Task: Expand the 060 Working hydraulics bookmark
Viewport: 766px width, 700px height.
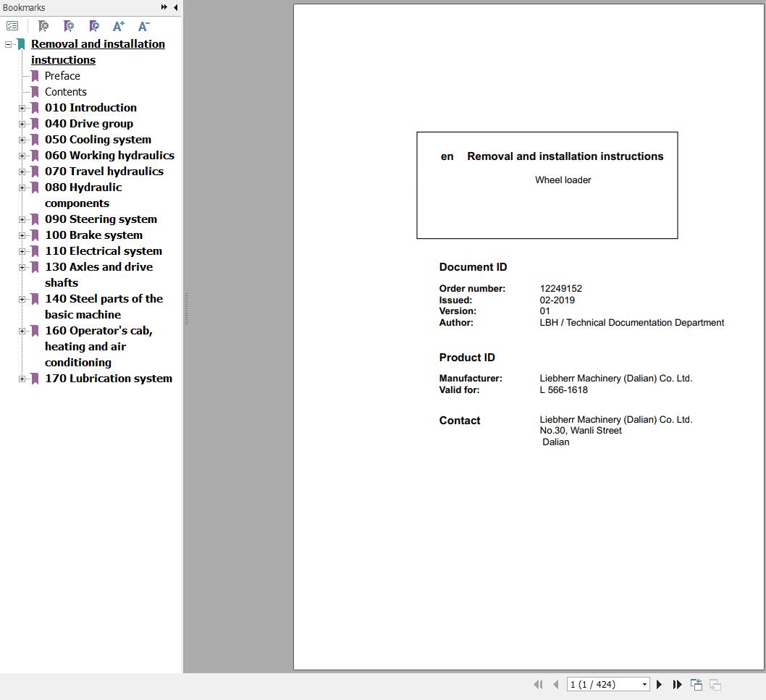Action: point(22,156)
